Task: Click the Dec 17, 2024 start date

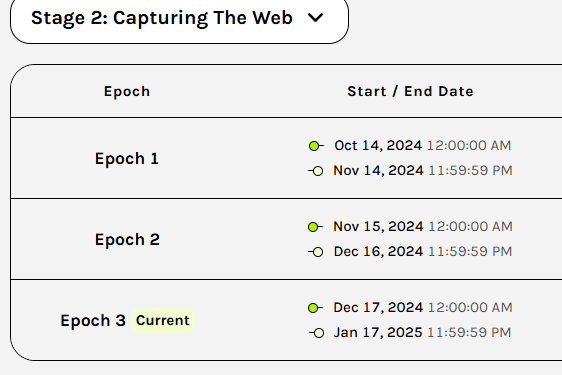Action: coord(378,308)
